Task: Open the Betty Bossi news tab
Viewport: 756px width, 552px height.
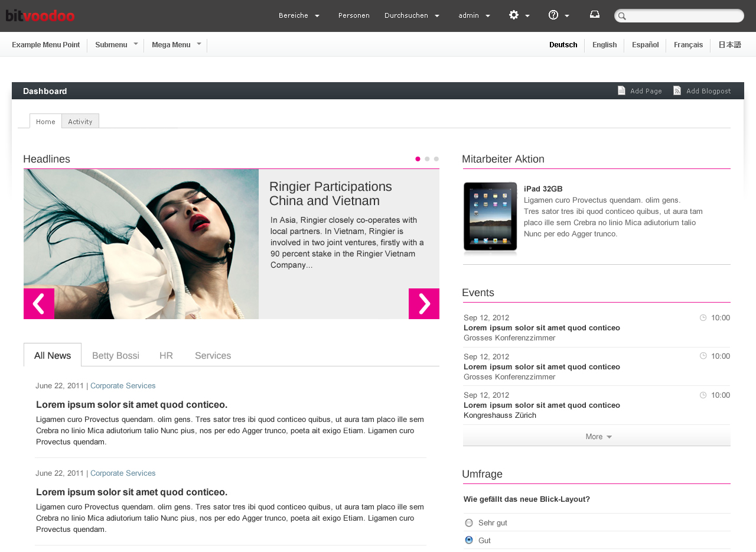Action: click(116, 355)
